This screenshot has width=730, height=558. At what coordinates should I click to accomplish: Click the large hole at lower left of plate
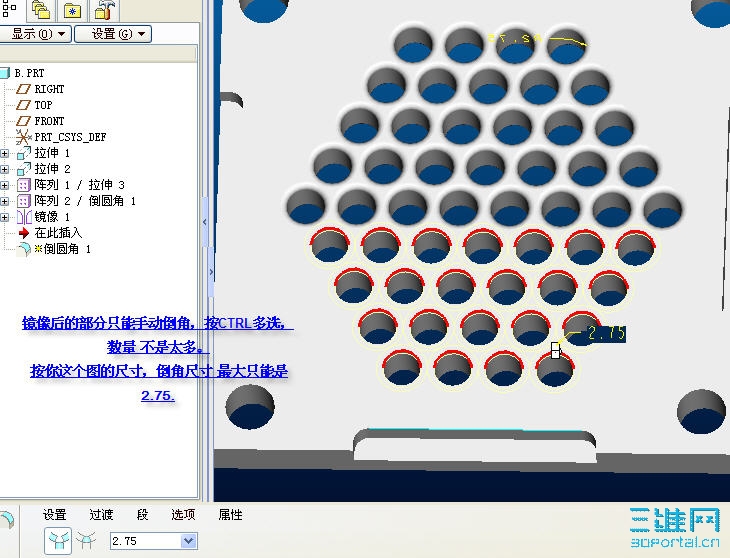tap(250, 406)
